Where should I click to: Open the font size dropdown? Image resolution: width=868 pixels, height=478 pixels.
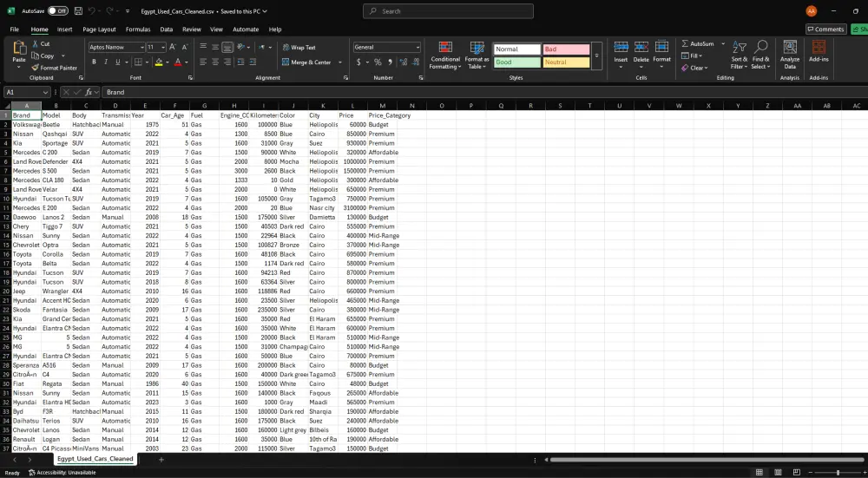coord(163,48)
